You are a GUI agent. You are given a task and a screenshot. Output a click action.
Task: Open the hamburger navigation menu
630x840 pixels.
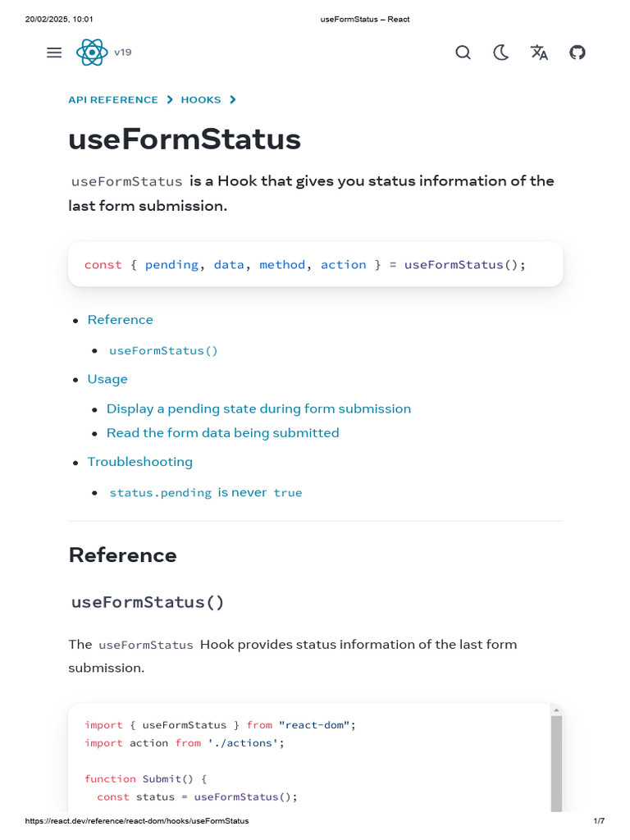click(54, 52)
